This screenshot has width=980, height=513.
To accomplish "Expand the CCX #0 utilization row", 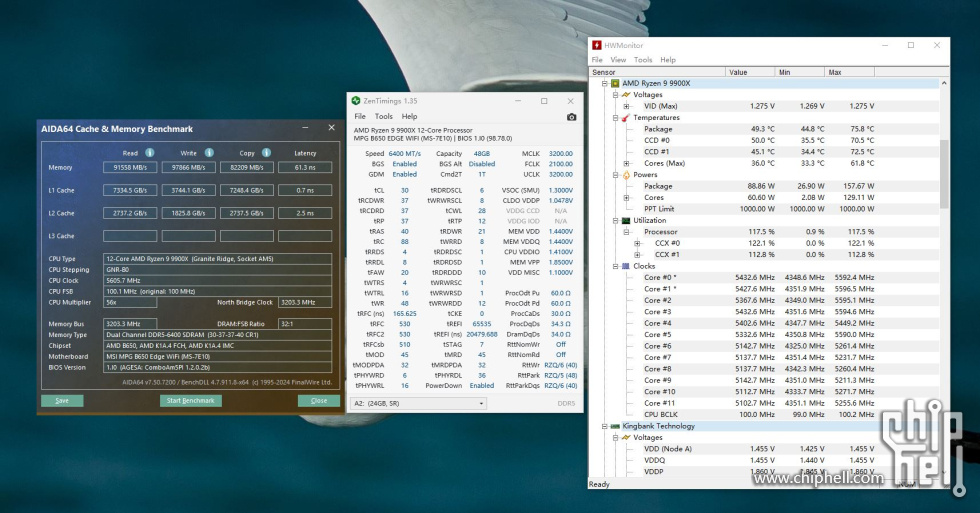I will tap(637, 243).
